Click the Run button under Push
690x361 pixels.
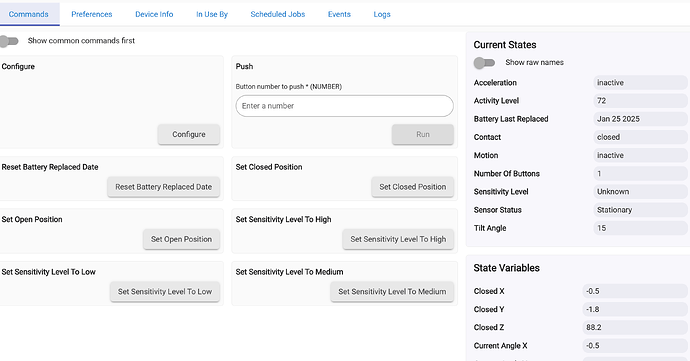pos(422,134)
